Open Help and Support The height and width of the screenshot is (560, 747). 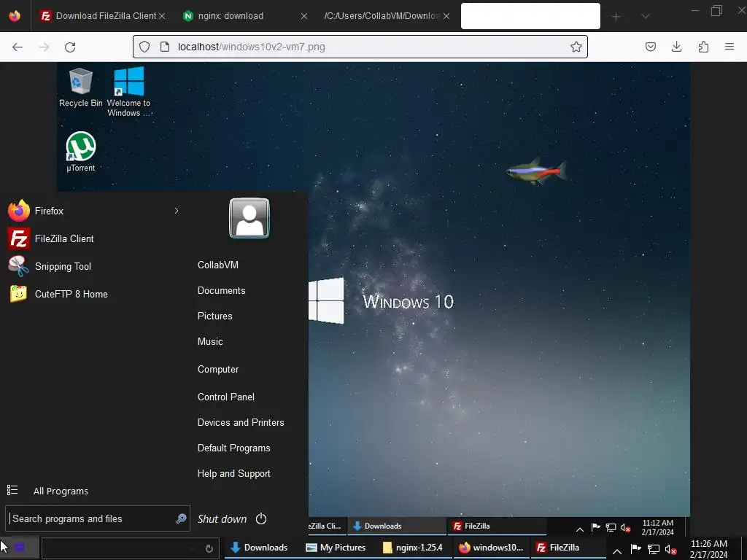point(234,474)
